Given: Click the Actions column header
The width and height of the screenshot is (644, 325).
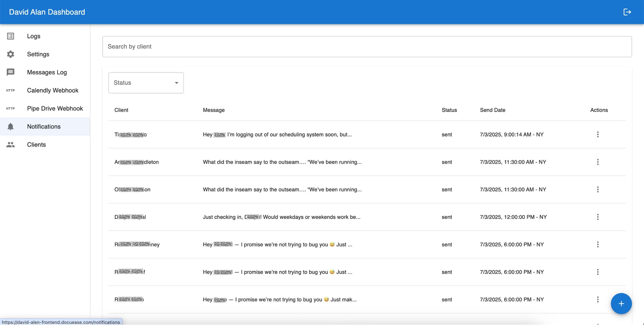Looking at the screenshot, I should point(599,110).
